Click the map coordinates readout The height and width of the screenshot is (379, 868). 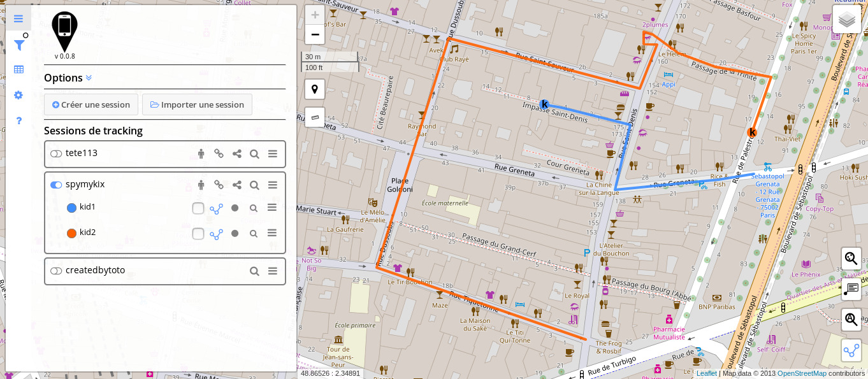tap(330, 373)
